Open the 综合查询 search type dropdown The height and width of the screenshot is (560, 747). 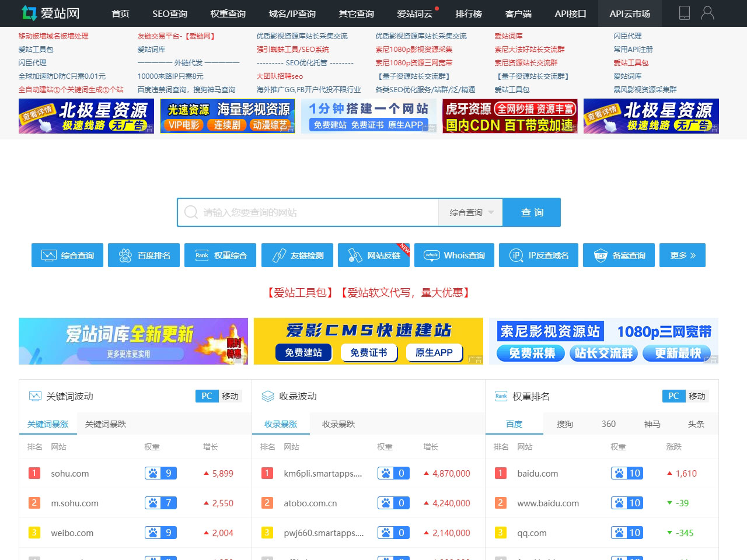tap(470, 212)
